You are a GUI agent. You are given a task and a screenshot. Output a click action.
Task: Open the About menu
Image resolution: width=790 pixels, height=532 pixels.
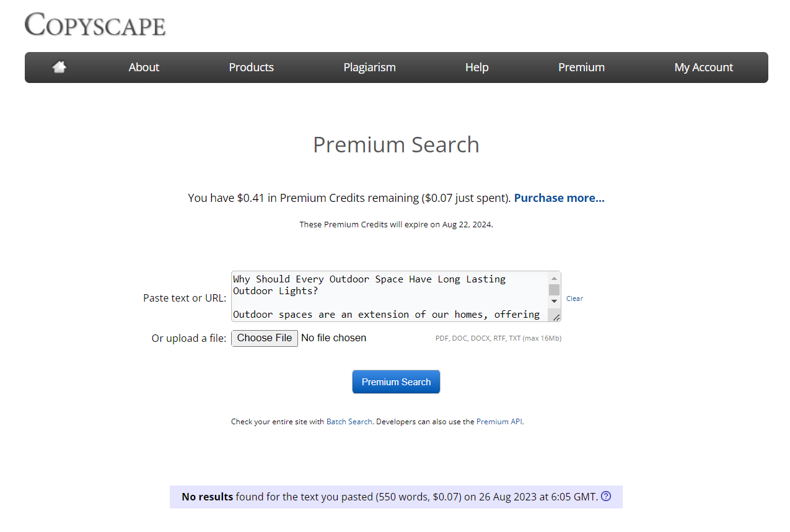tap(144, 67)
